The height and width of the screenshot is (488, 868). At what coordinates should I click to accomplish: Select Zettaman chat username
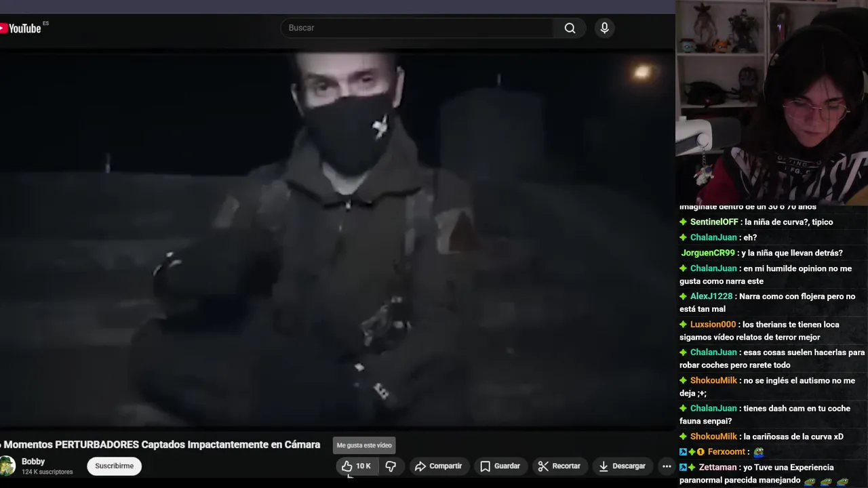(718, 468)
